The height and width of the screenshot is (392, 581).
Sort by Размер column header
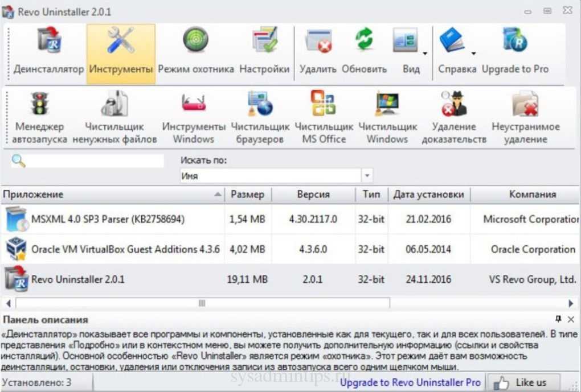pyautogui.click(x=248, y=195)
